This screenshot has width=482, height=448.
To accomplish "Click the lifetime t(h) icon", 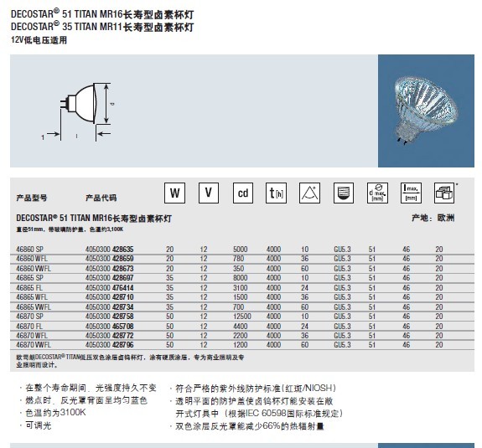I will tap(276, 193).
